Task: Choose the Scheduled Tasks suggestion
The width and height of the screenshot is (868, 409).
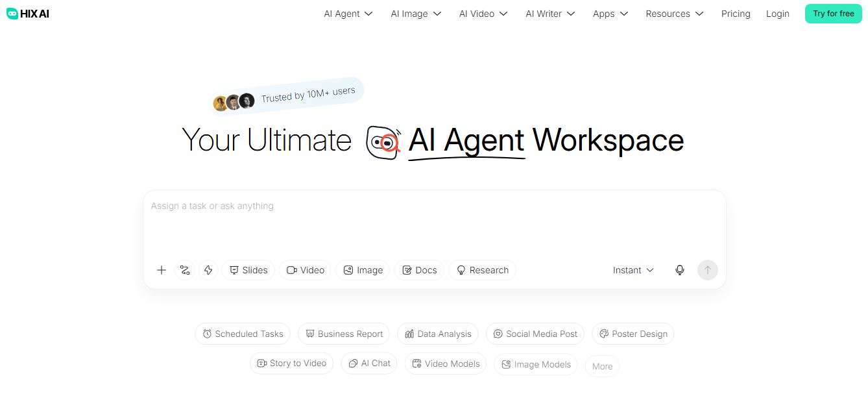Action: point(243,334)
